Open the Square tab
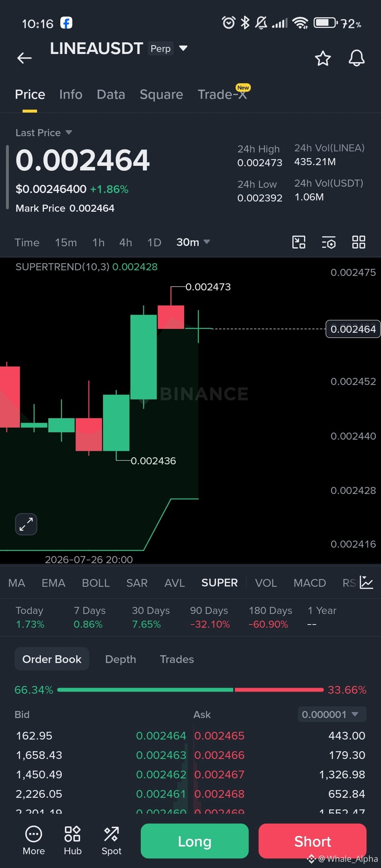Image resolution: width=381 pixels, height=868 pixels. (x=161, y=95)
